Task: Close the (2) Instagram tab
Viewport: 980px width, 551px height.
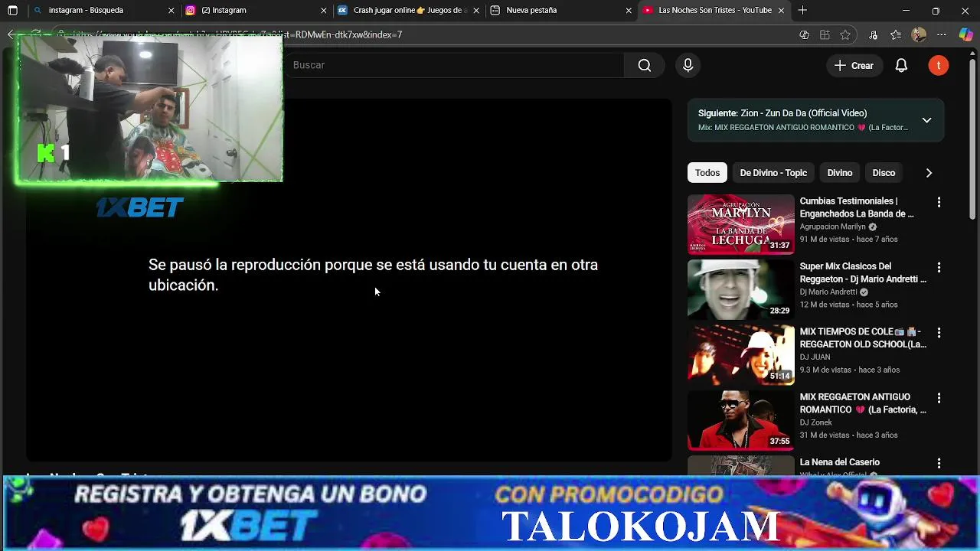Action: [323, 11]
